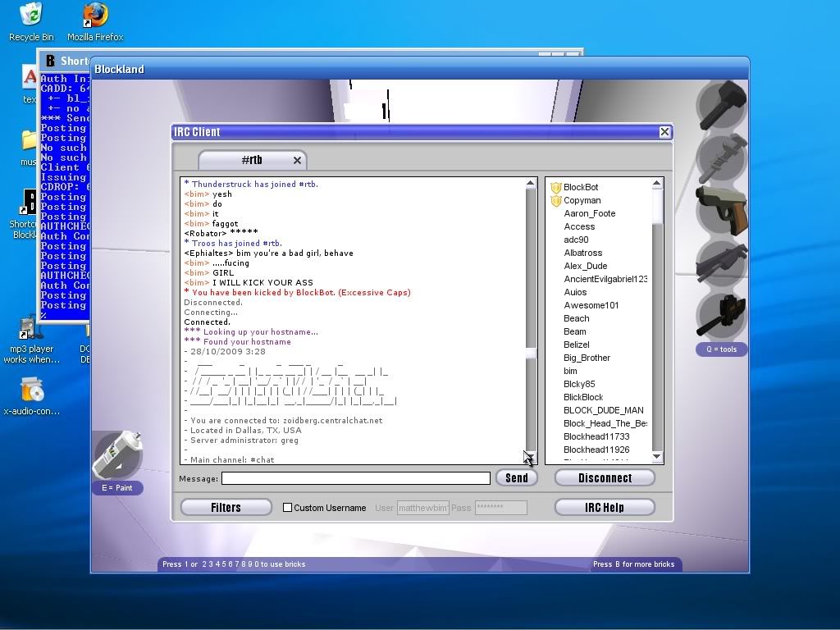Click the E = Paint label

(117, 488)
